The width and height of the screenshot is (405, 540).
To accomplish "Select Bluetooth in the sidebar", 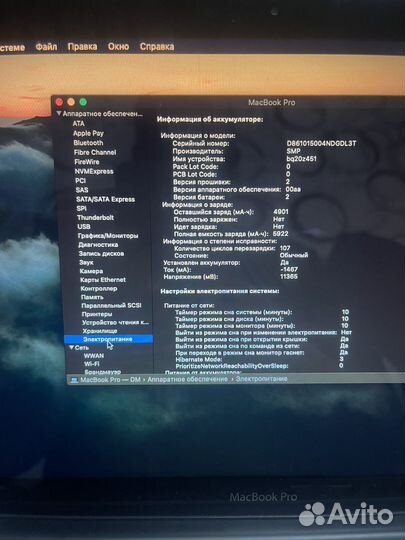I will pos(88,143).
